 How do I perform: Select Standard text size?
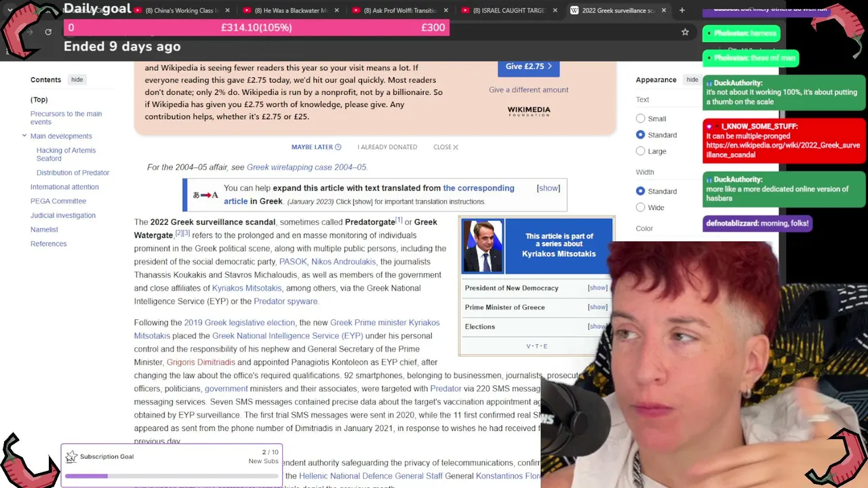(x=640, y=135)
